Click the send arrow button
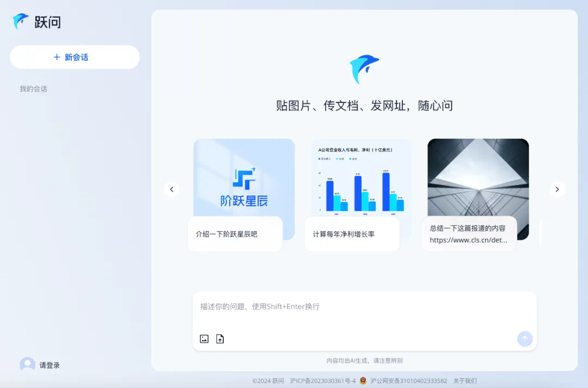 [x=525, y=339]
